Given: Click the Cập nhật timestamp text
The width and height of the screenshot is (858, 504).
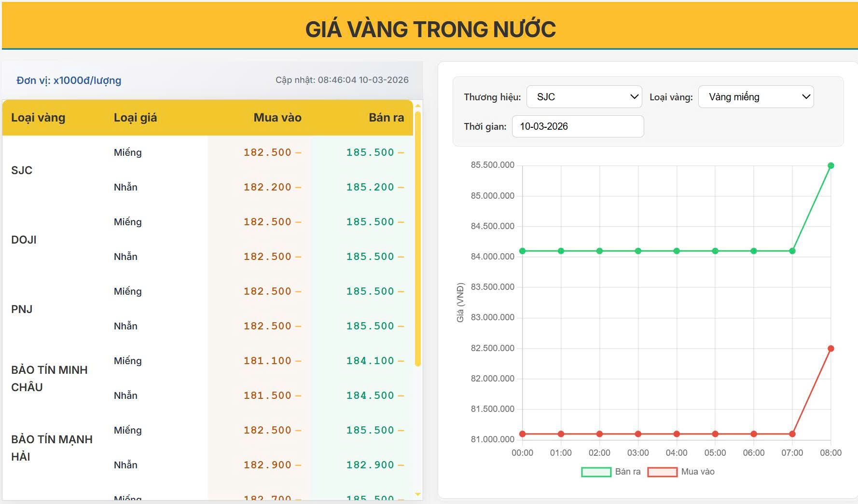Looking at the screenshot, I should tap(342, 80).
